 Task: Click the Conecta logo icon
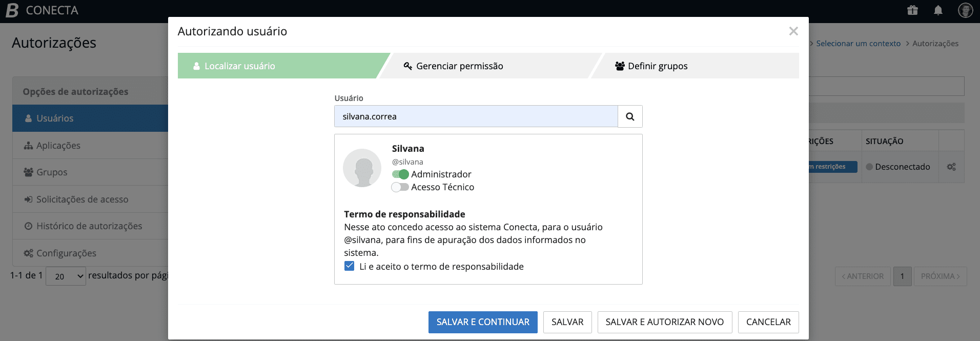tap(12, 10)
